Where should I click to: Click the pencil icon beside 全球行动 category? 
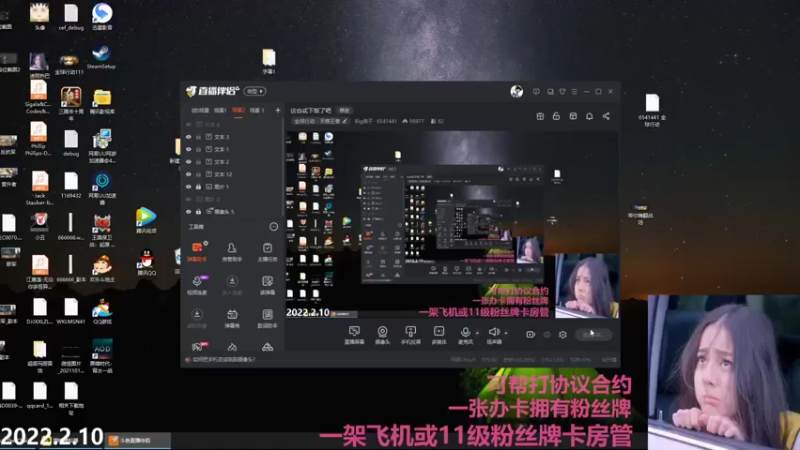(345, 121)
